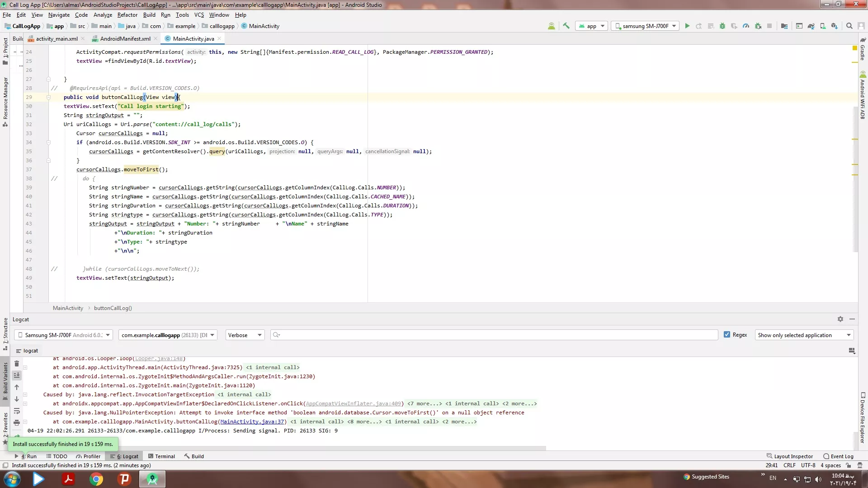
Task: Expand folded stack trace at ActivityThread.main line
Action: (25, 367)
